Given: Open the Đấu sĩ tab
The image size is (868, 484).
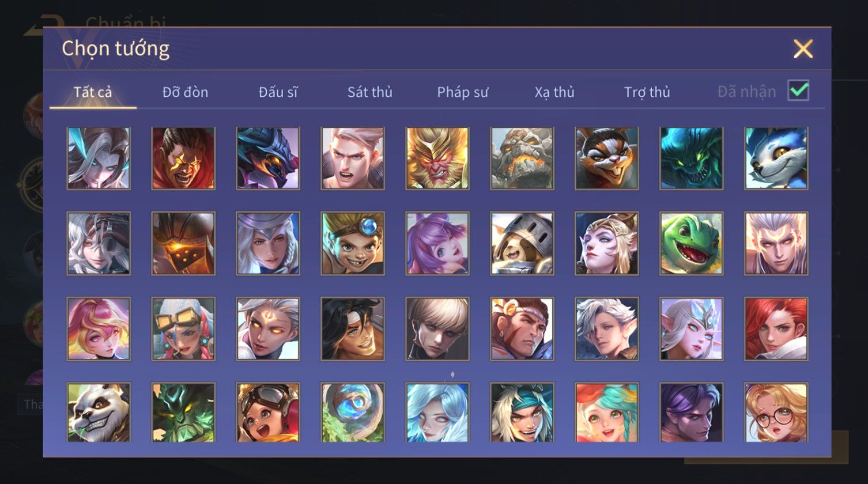Looking at the screenshot, I should pos(278,92).
